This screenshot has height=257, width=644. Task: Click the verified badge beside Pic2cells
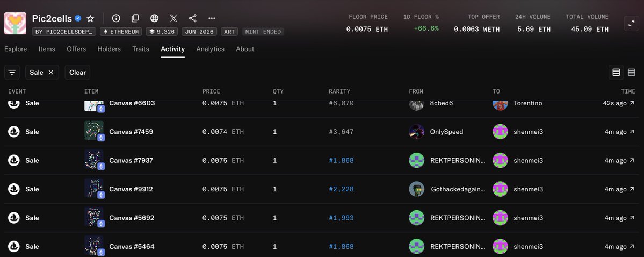click(78, 18)
